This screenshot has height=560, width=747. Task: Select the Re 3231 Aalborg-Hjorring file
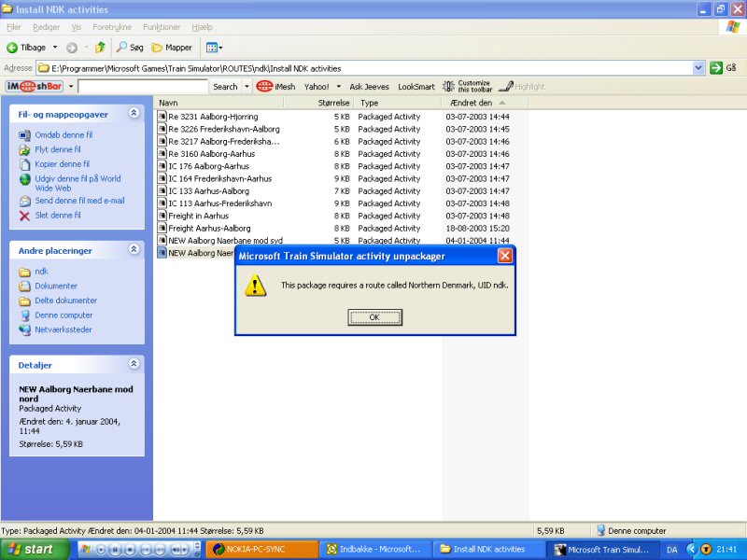coord(213,117)
